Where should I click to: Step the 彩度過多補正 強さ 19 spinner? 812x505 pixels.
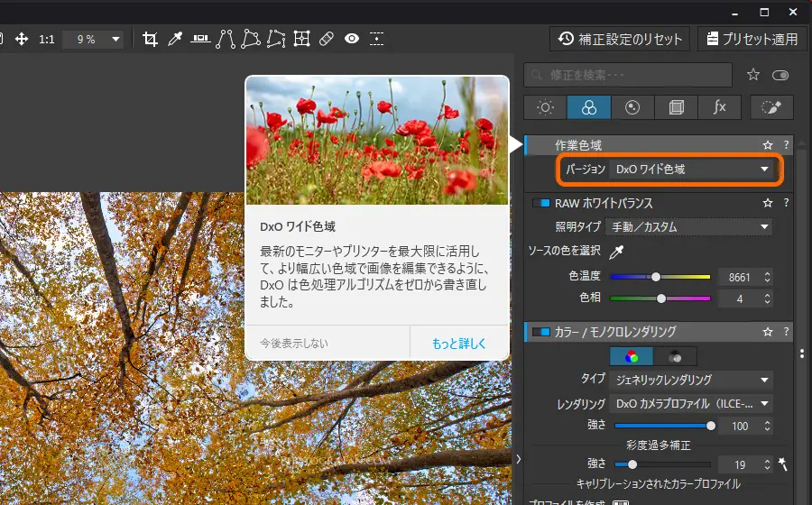767,464
